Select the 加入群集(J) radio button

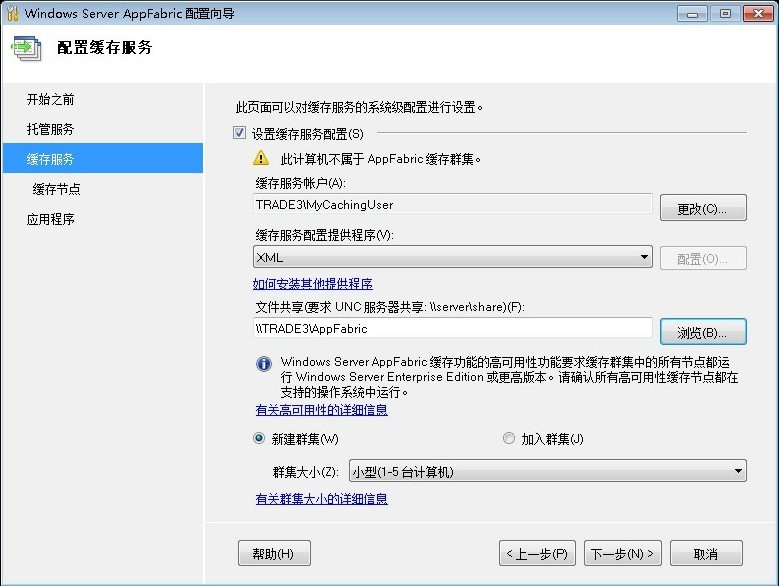(x=509, y=439)
